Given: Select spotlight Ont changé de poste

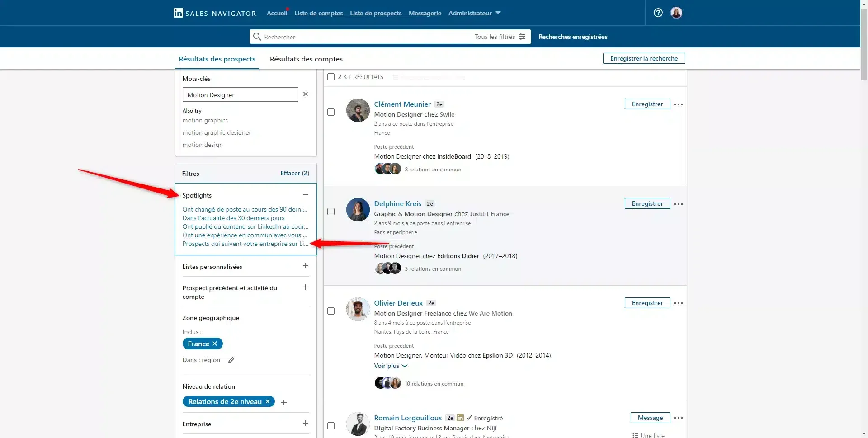Looking at the screenshot, I should pyautogui.click(x=245, y=209).
